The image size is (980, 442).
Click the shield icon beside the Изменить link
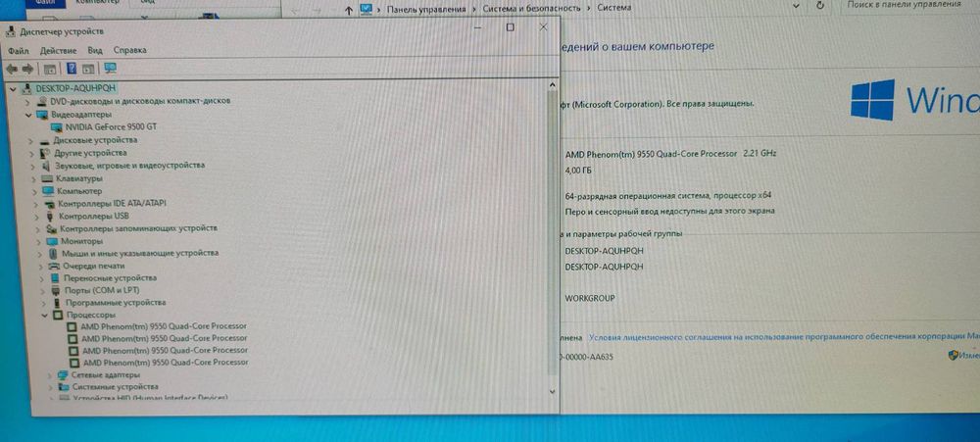coord(954,355)
